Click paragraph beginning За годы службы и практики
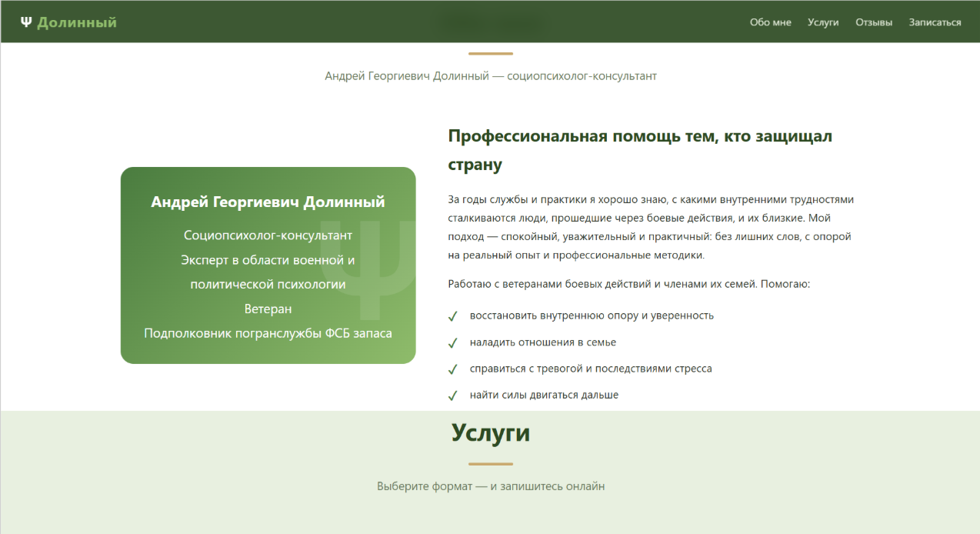The height and width of the screenshot is (534, 980). (652, 227)
